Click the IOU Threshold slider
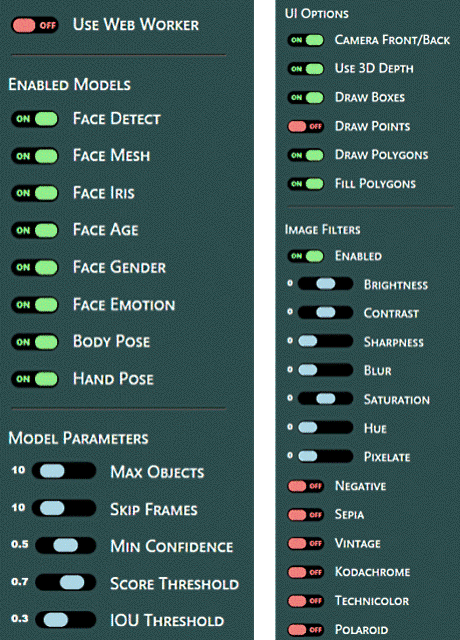Viewport: 460px width, 640px height. pyautogui.click(x=66, y=620)
